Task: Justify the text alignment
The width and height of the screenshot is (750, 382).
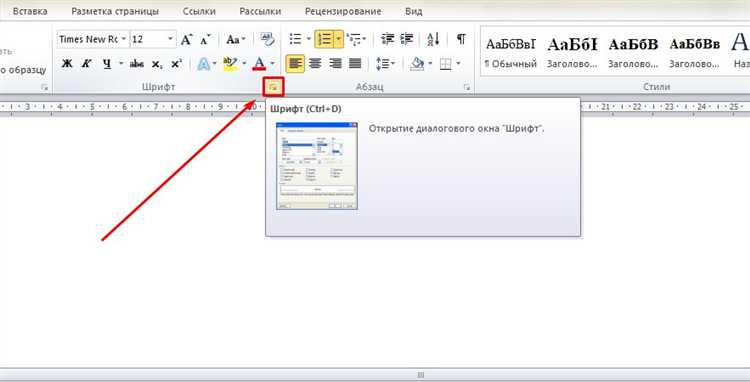Action: pyautogui.click(x=355, y=63)
